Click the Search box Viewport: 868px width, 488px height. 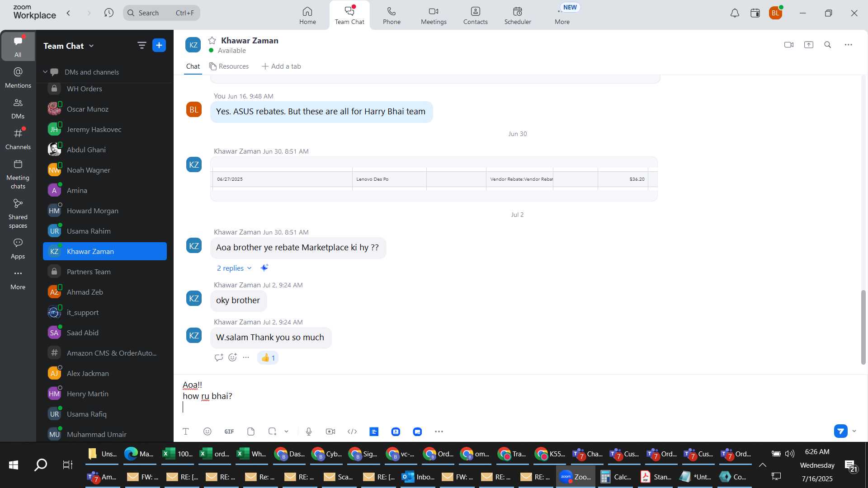(x=161, y=13)
